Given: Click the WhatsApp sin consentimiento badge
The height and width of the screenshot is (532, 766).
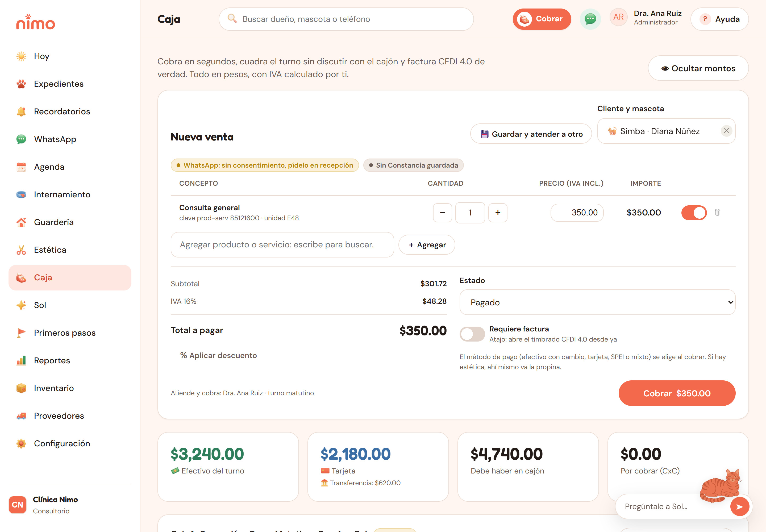Looking at the screenshot, I should pos(265,165).
